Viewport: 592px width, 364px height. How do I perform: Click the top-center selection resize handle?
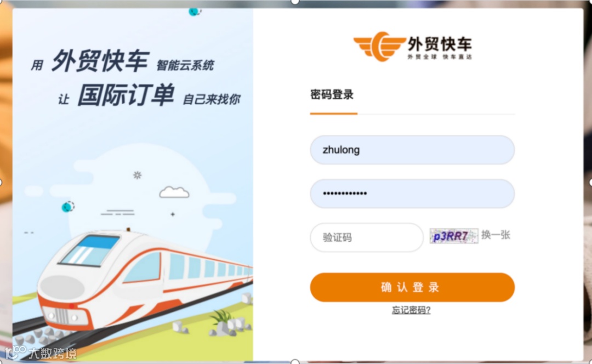pyautogui.click(x=295, y=2)
